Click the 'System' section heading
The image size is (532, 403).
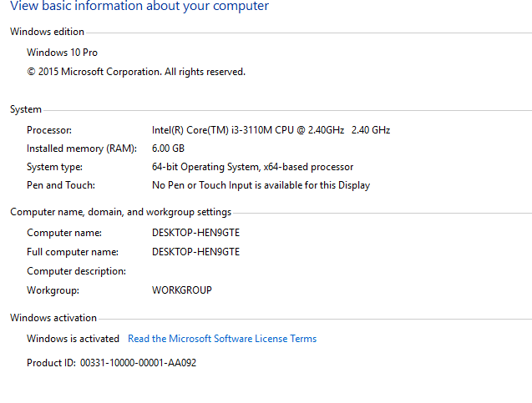(x=26, y=109)
